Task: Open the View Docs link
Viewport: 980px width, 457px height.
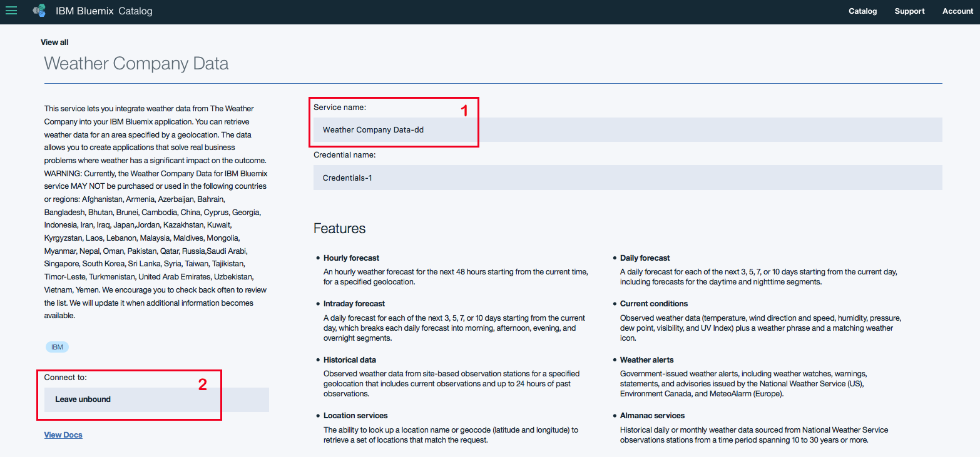Action: 63,434
